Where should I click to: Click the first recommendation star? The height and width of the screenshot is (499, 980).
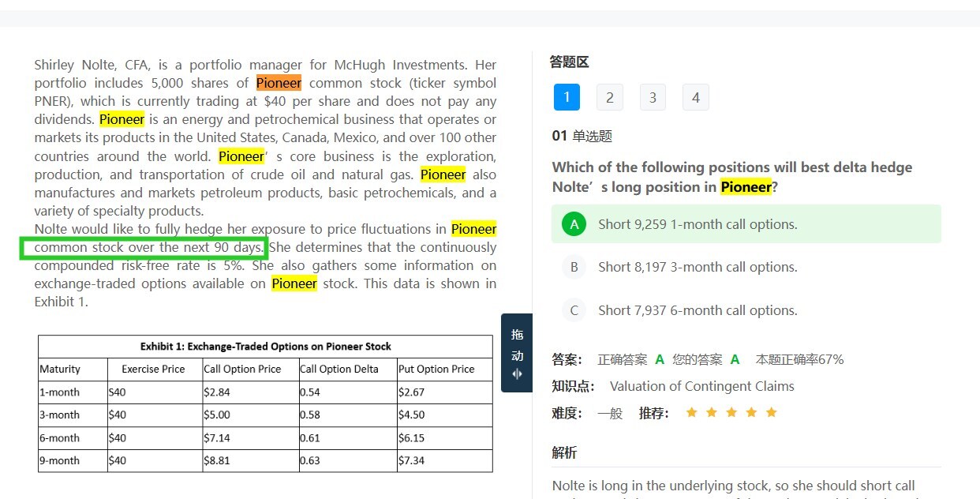pos(691,412)
